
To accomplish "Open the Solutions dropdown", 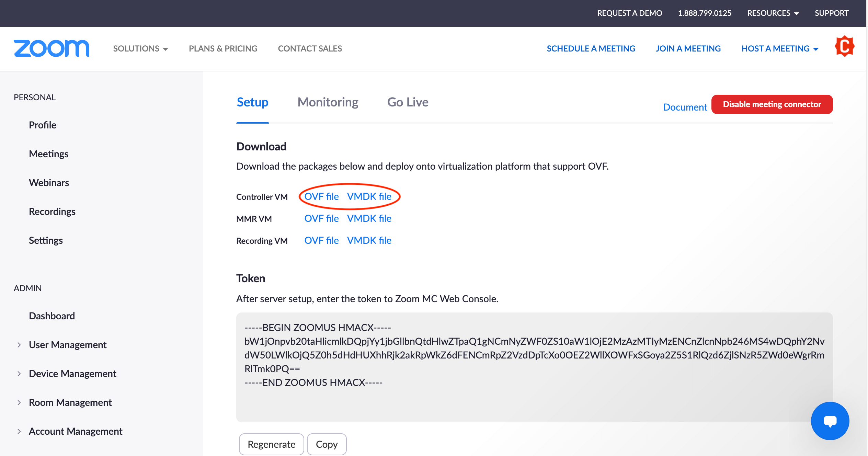I will pos(140,48).
